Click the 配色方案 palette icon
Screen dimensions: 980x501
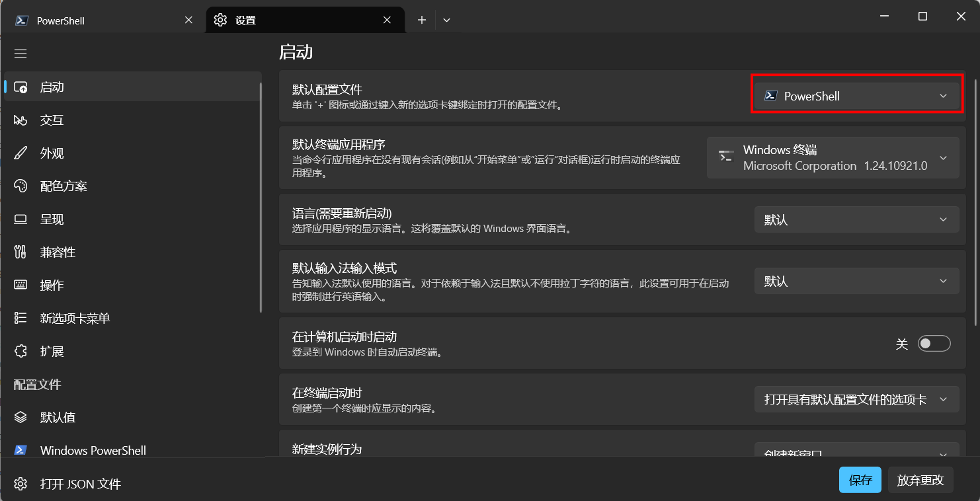tap(20, 186)
